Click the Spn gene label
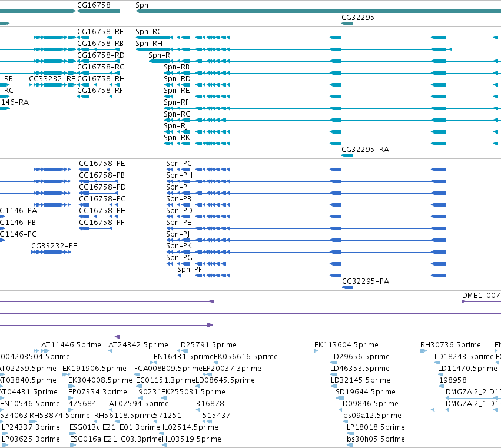Viewport: 501px width, 448px height. point(142,5)
